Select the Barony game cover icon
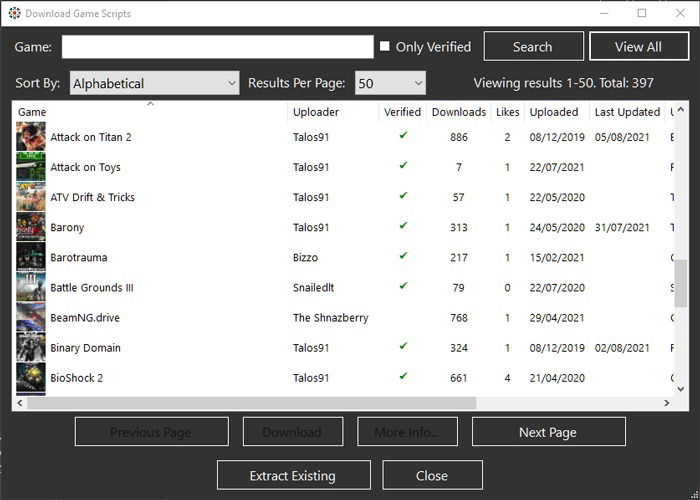The image size is (700, 500). coord(31,227)
